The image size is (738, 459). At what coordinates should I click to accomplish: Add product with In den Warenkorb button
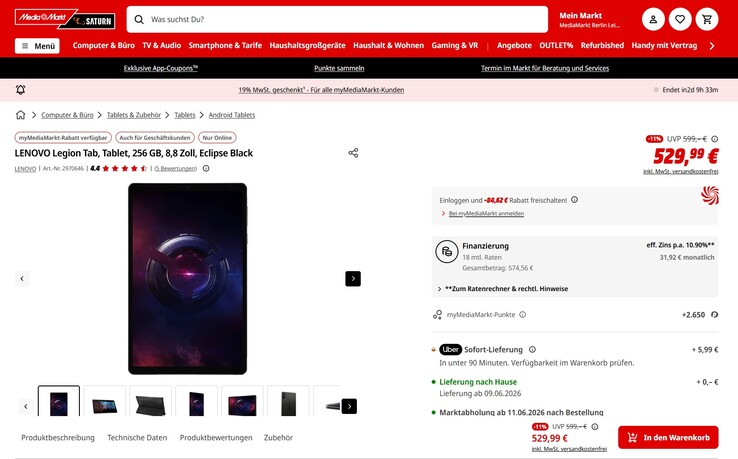pyautogui.click(x=668, y=437)
